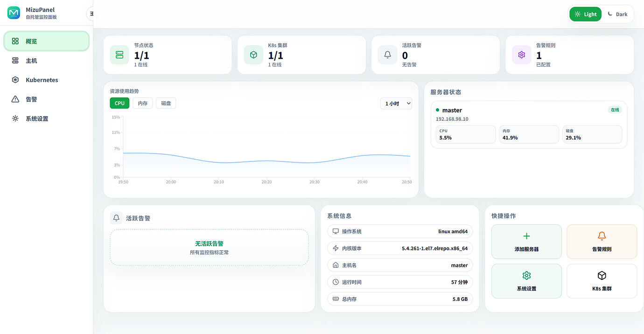Click the warning triangle icon beside 告警

click(x=15, y=99)
